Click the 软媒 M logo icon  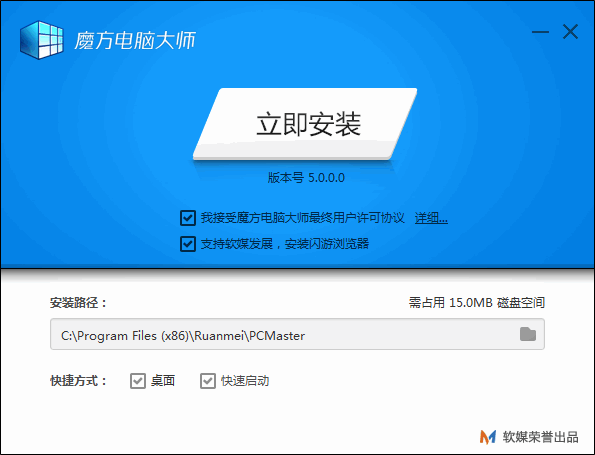[x=488, y=437]
